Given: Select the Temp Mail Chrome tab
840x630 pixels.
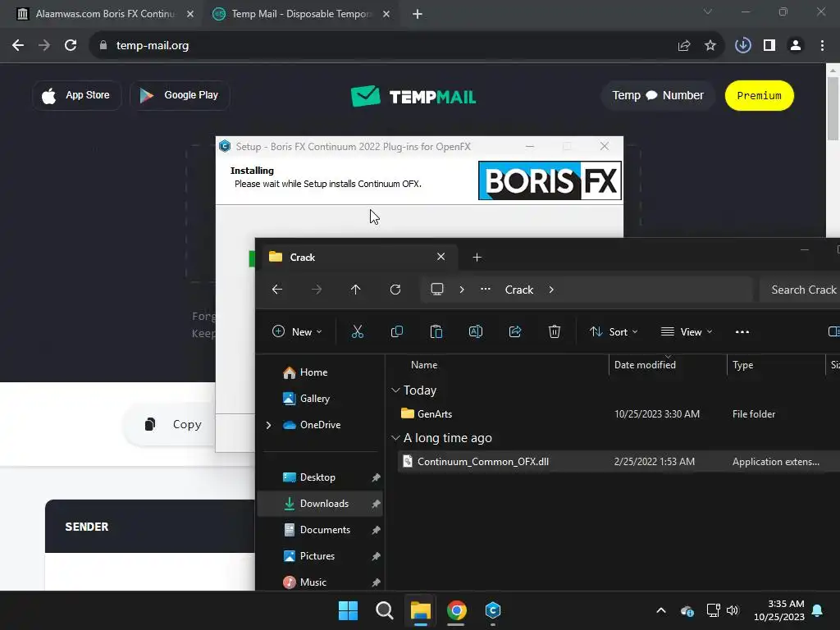Looking at the screenshot, I should [x=300, y=14].
